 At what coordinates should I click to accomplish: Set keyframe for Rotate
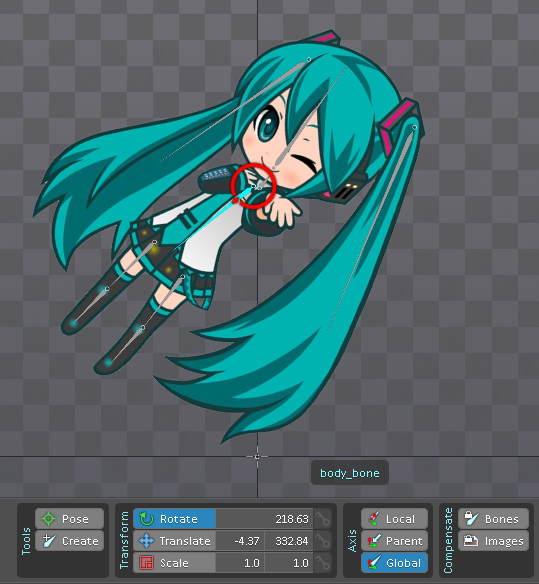click(323, 519)
